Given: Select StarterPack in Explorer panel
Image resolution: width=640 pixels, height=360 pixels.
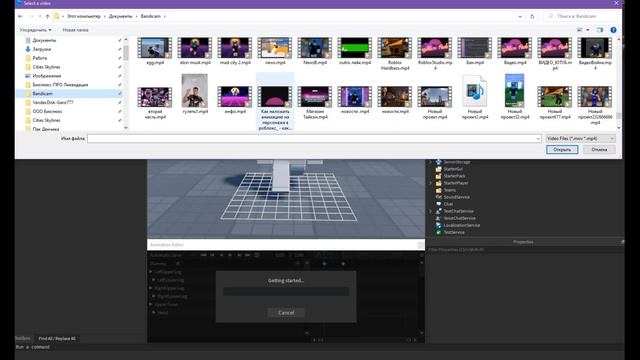Looking at the screenshot, I should coord(454,176).
